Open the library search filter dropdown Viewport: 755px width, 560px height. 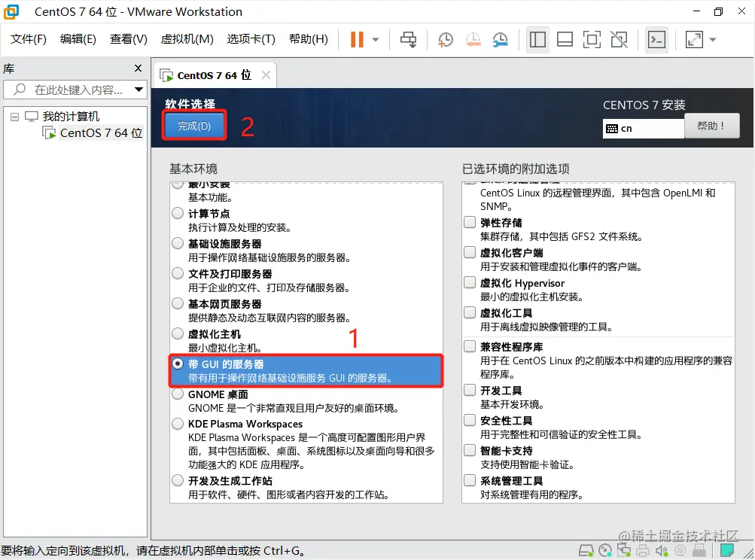[140, 90]
